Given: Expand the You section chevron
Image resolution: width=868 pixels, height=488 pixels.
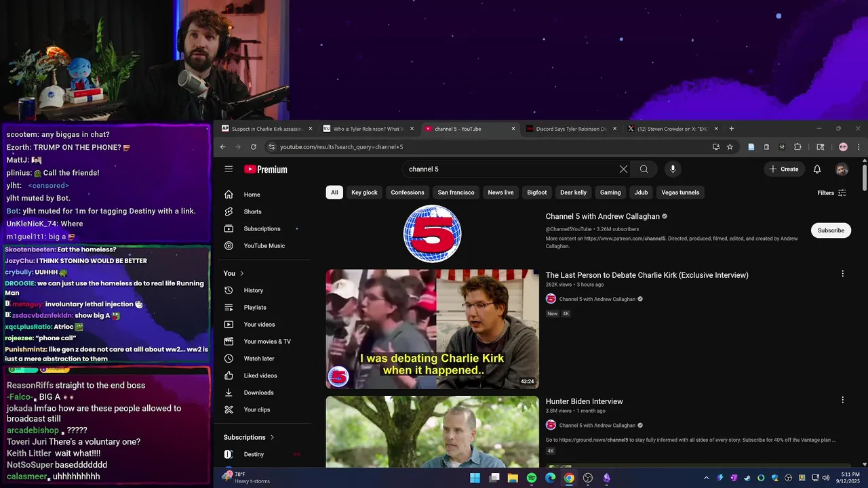Looking at the screenshot, I should click(242, 273).
